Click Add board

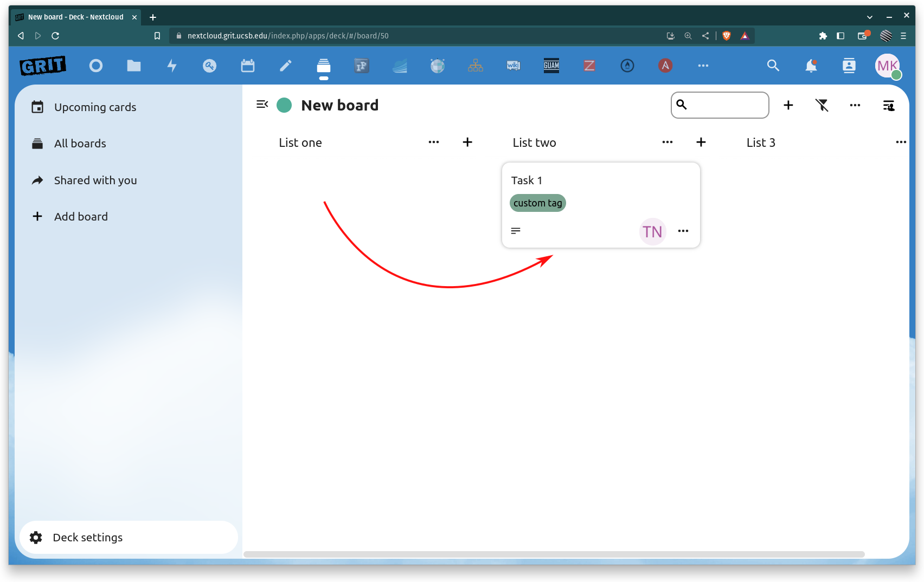point(129,217)
